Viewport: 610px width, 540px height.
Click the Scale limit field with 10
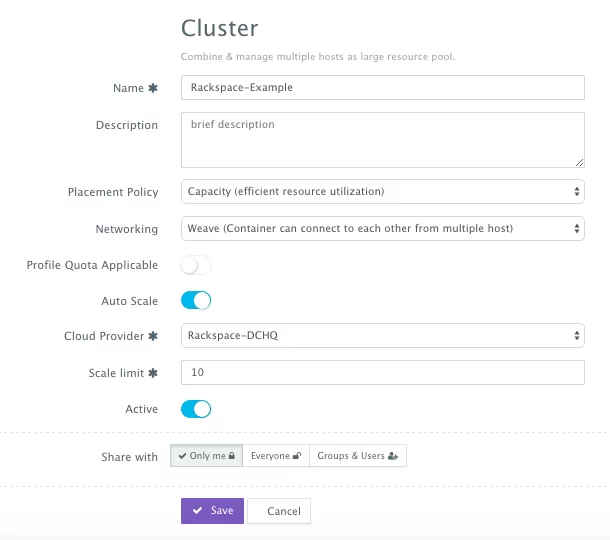[382, 372]
